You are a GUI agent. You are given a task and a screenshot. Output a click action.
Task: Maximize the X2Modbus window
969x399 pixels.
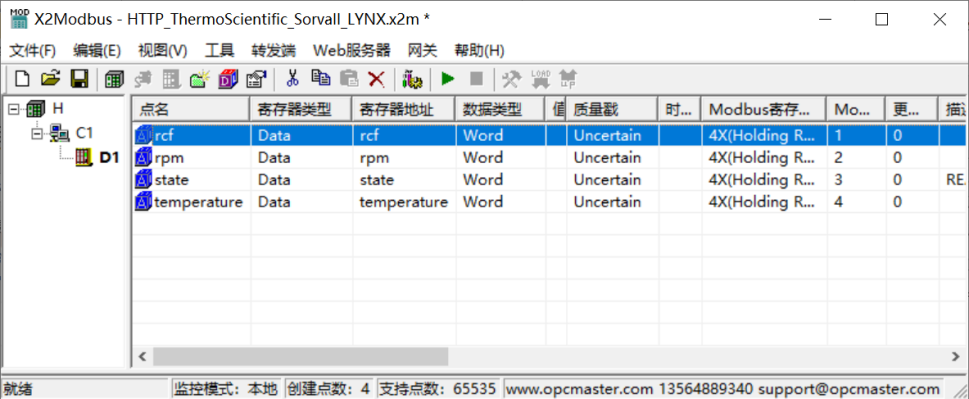[882, 19]
